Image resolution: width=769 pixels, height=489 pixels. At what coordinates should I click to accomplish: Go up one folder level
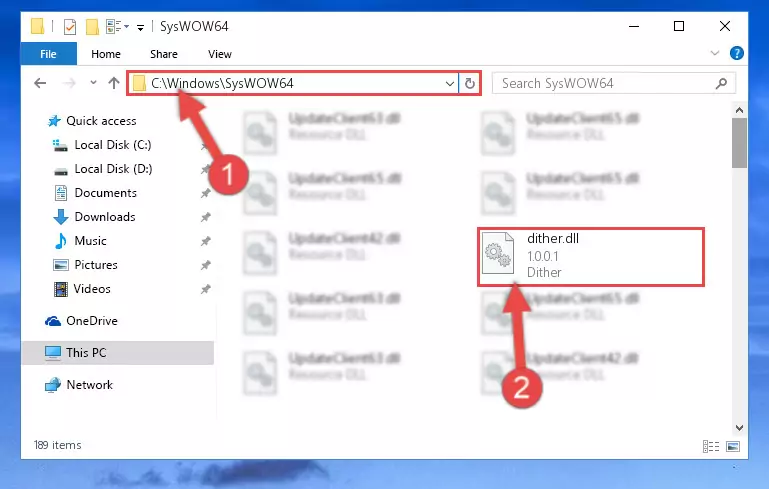pyautogui.click(x=114, y=83)
